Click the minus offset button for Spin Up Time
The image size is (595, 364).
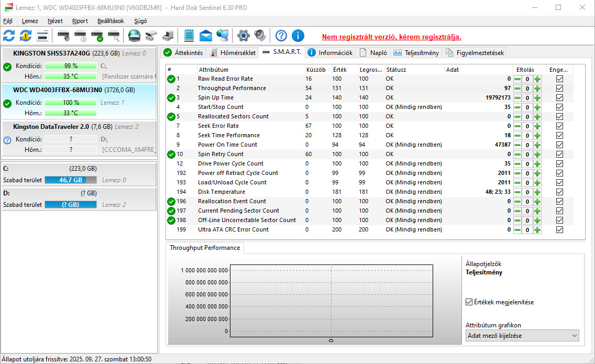[517, 98]
